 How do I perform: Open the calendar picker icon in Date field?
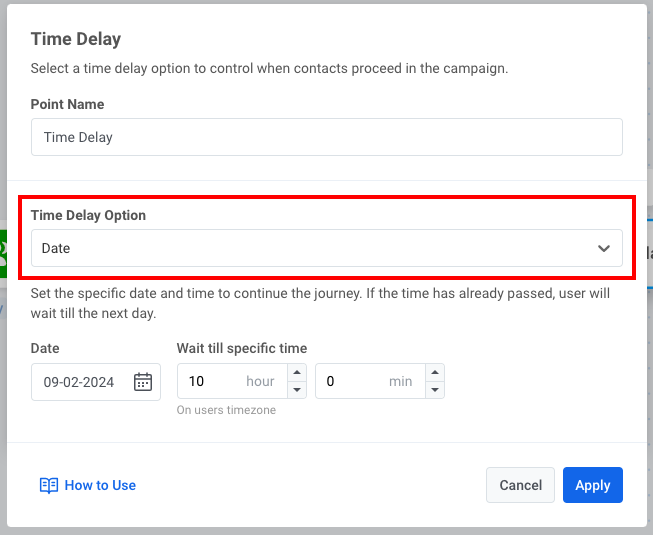pos(143,382)
